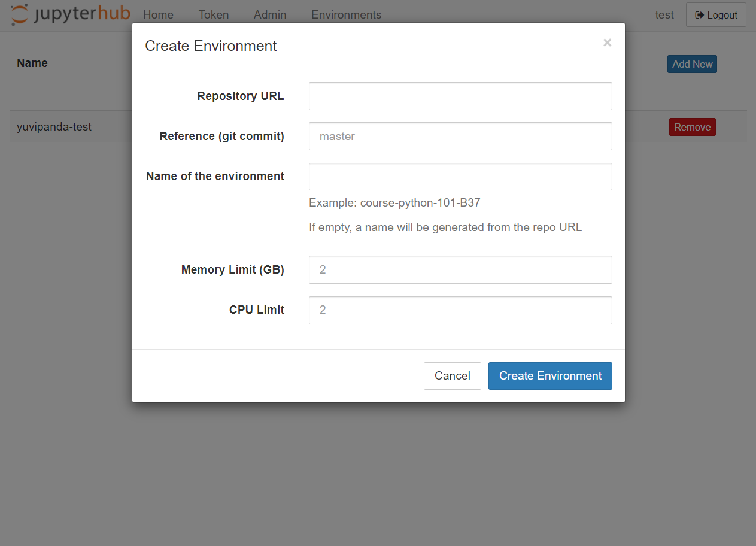Open the Home page
This screenshot has height=546, width=756.
pyautogui.click(x=157, y=14)
